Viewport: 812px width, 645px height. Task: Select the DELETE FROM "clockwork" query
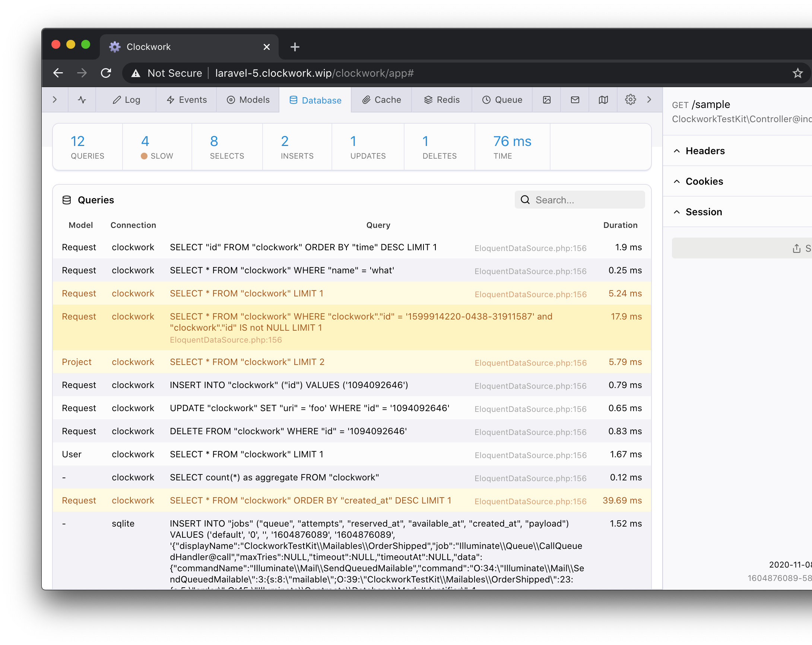coord(352,431)
